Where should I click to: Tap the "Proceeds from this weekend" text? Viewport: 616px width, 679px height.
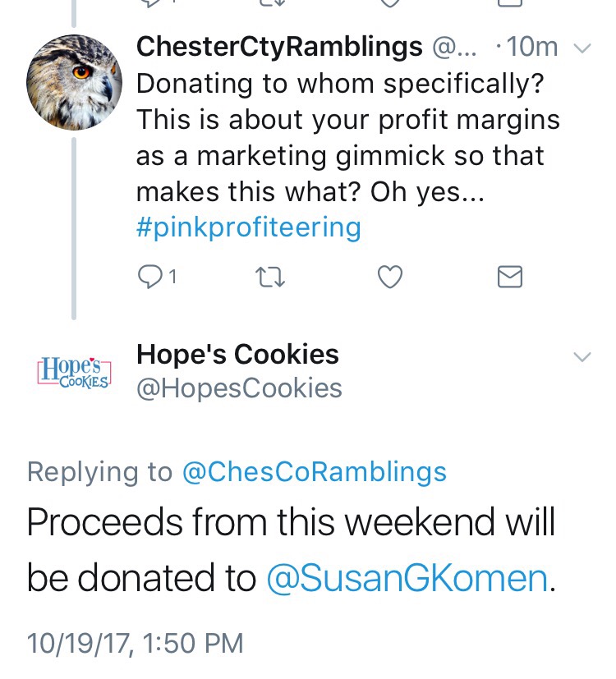point(291,521)
